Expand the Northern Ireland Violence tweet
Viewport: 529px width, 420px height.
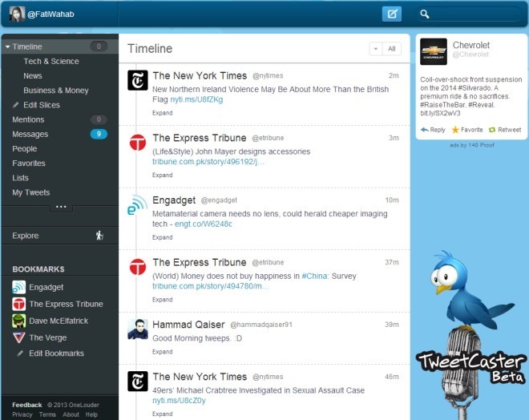162,113
